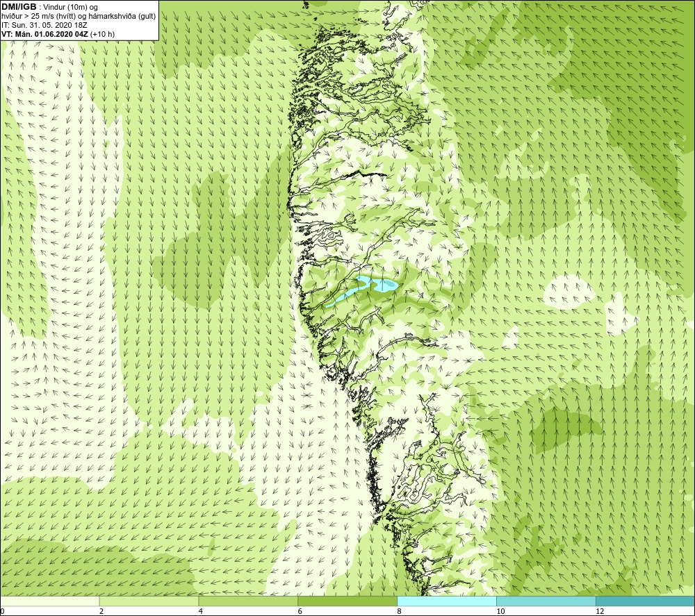The height and width of the screenshot is (616, 695).
Task: Click the 2–4 m/s light green swatch
Action: tap(149, 601)
